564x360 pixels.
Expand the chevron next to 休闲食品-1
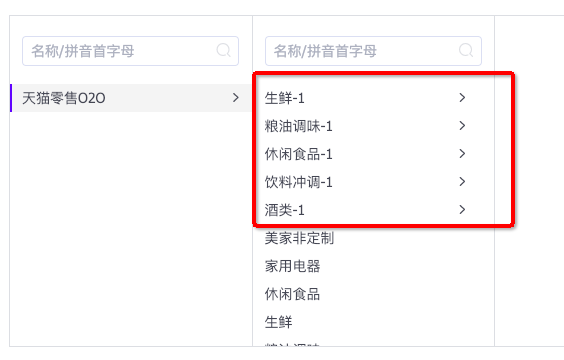[462, 154]
